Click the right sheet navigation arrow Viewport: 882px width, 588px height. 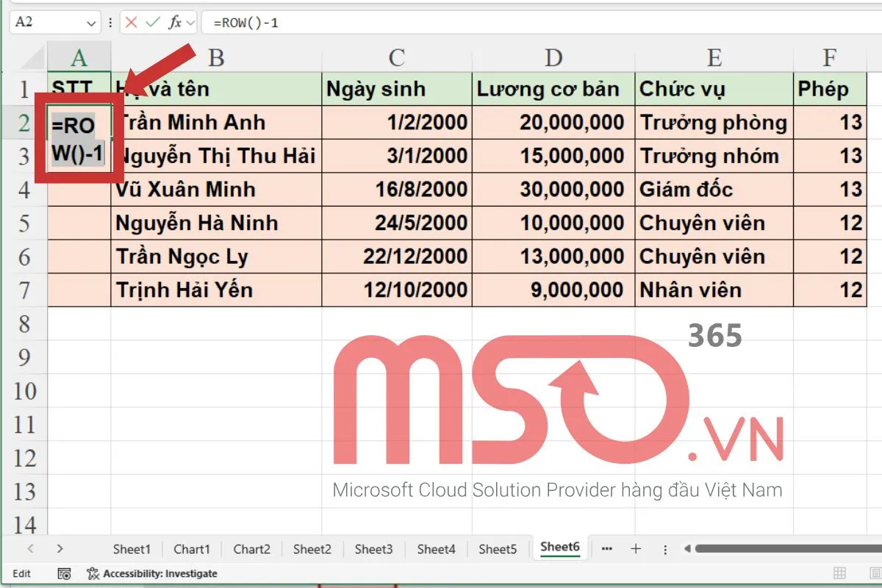(x=60, y=548)
